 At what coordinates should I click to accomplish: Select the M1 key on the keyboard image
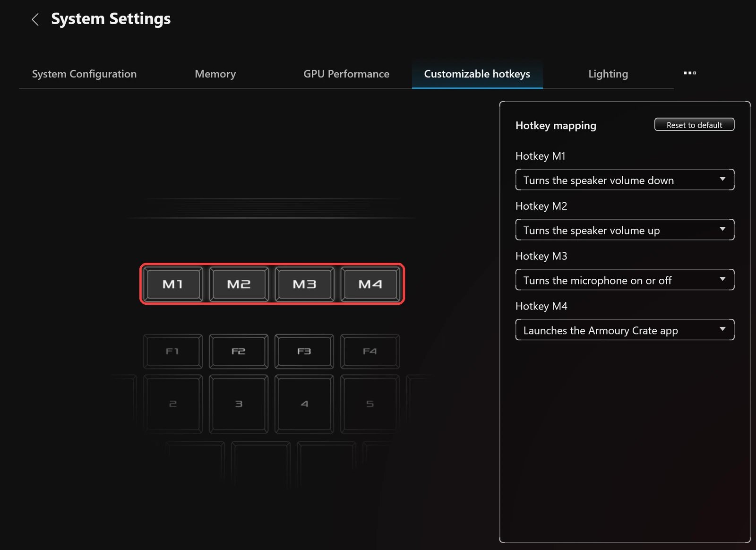(x=173, y=284)
